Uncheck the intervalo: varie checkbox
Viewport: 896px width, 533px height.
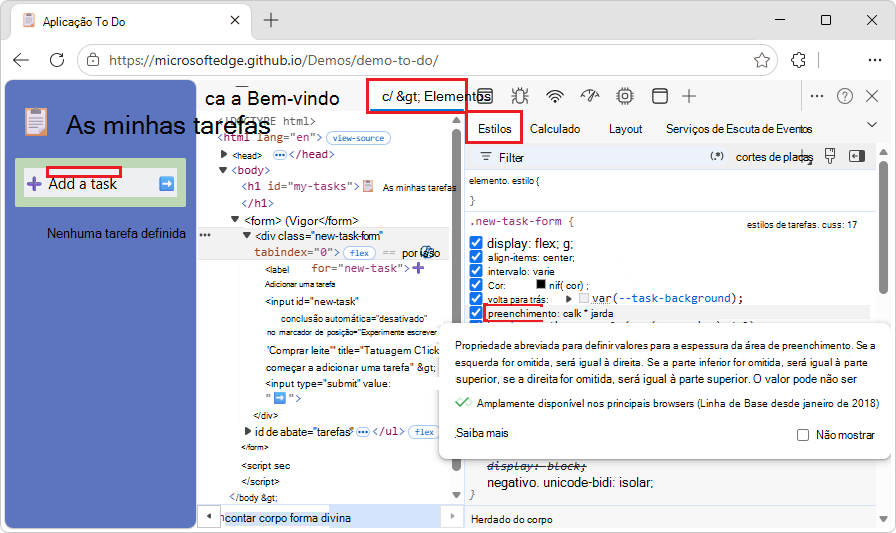point(476,271)
